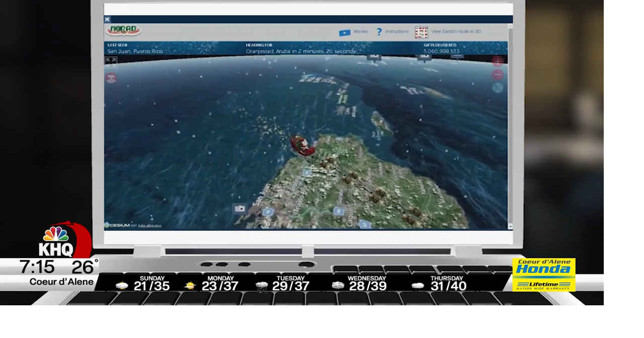Viewport: 644px width, 338px height.
Task: Click the Cesium ion logo
Action: point(115,224)
